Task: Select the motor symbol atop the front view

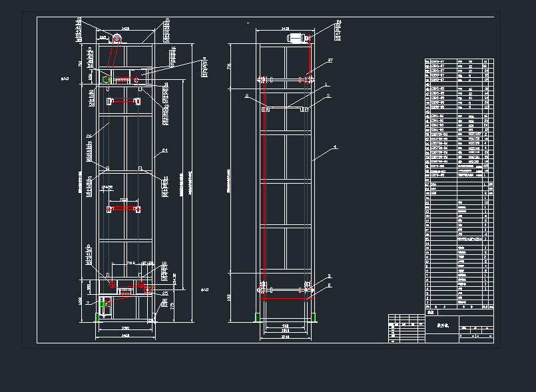Action: pos(117,38)
